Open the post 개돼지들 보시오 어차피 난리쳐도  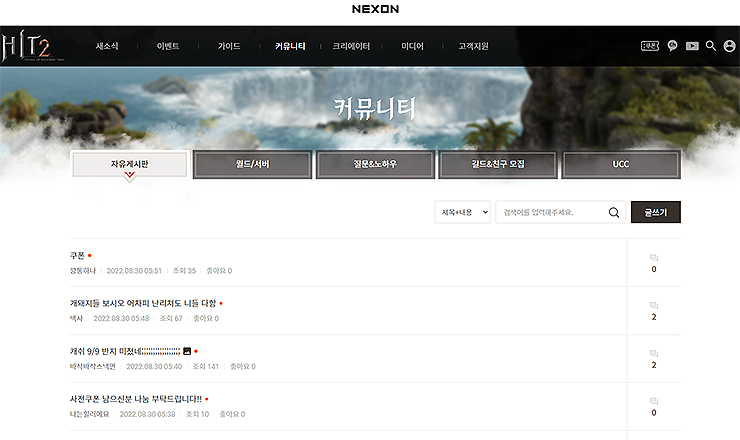pos(143,303)
